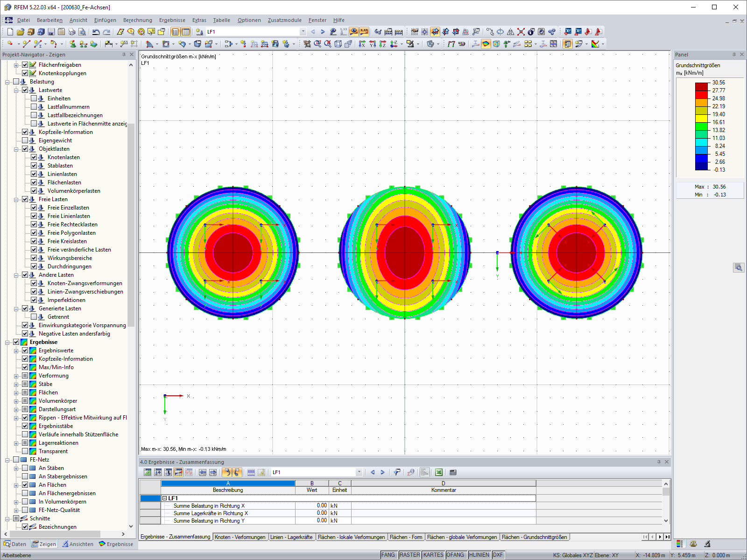Click the mirror tool icon

click(511, 32)
